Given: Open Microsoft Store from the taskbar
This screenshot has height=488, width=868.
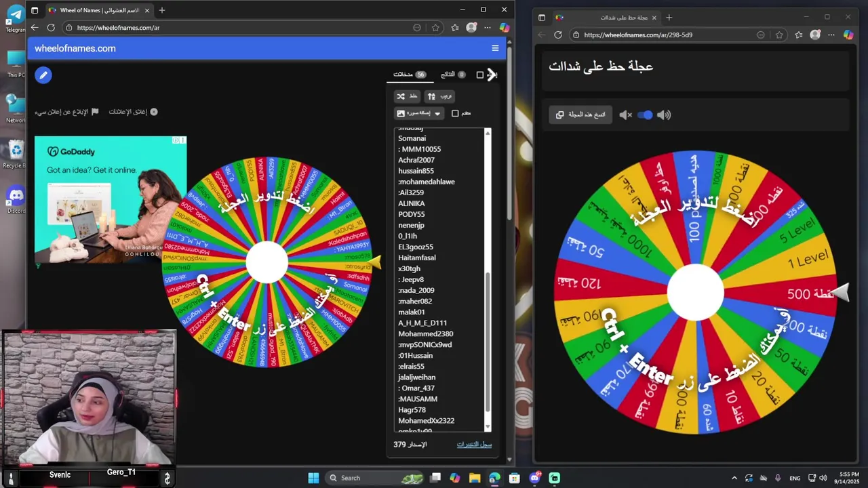Looking at the screenshot, I should 514,478.
